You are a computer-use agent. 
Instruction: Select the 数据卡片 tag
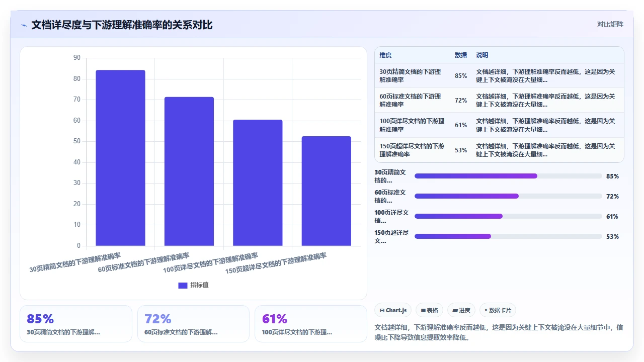[498, 310]
